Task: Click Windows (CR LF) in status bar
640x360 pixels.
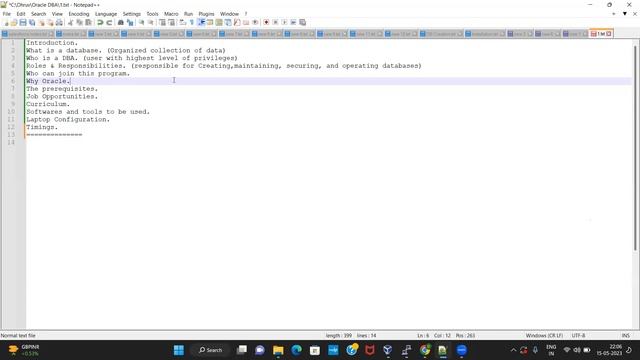Action: 544,336
